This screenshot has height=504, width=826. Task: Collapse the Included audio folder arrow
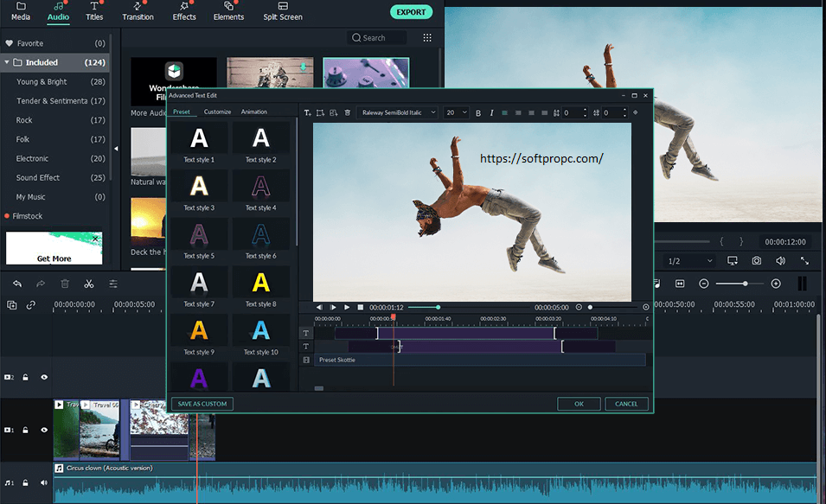7,62
